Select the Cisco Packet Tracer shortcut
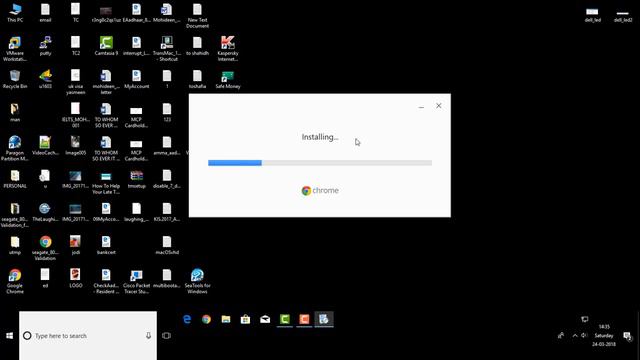640x360 pixels. [136, 281]
